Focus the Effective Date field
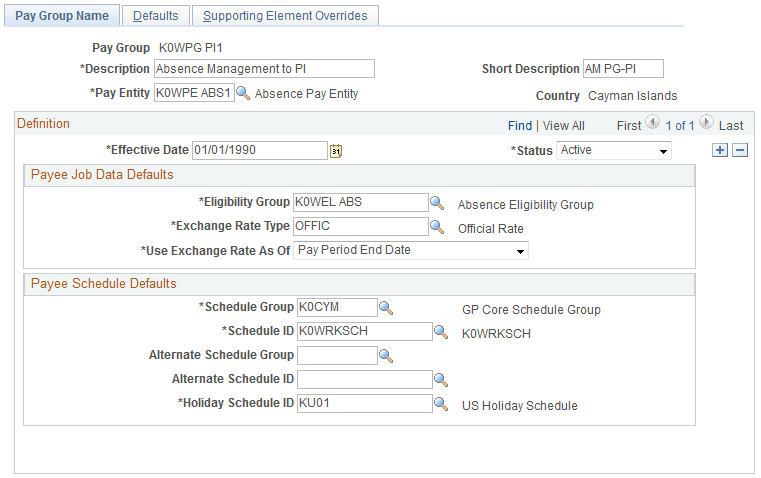Image resolution: width=761 pixels, height=478 pixels. click(x=260, y=150)
